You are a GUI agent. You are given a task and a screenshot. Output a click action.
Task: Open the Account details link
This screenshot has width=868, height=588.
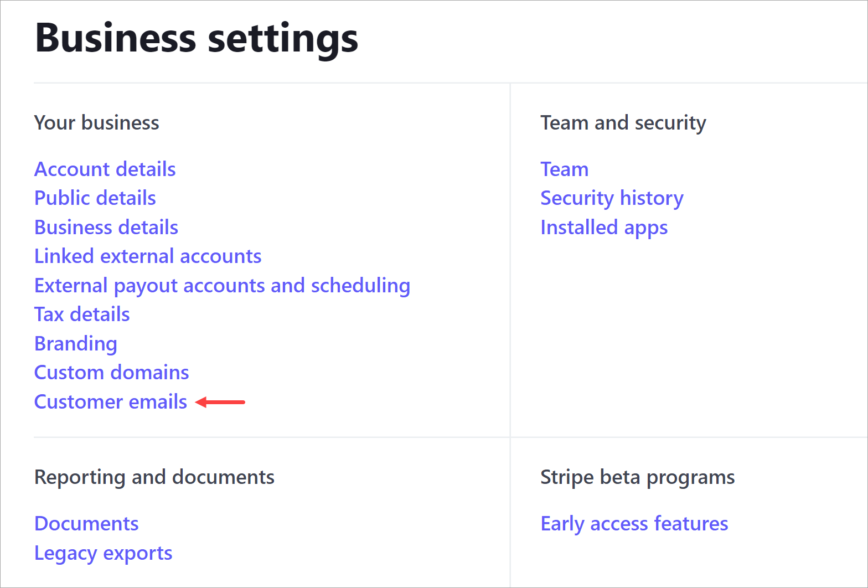[x=105, y=169]
